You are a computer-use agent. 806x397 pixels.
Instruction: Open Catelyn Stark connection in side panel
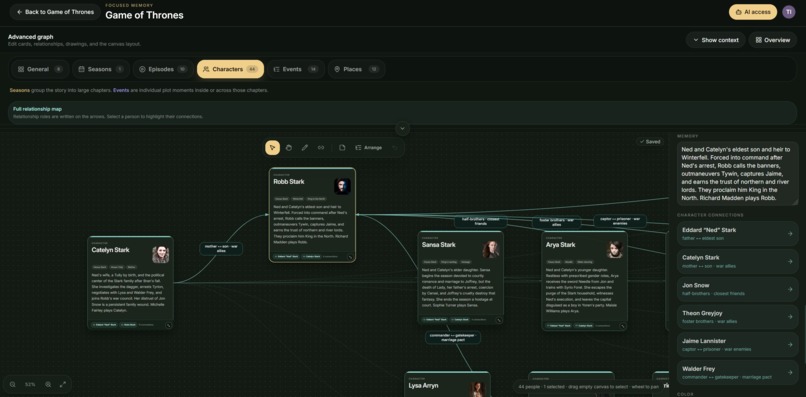[737, 261]
